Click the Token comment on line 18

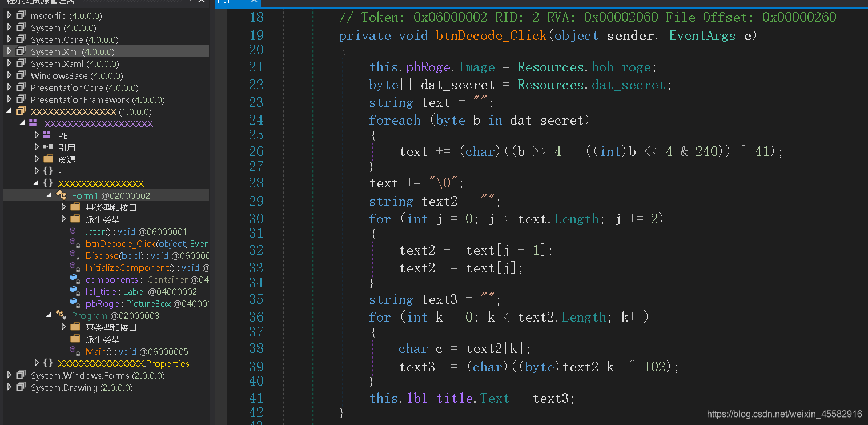pyautogui.click(x=588, y=17)
